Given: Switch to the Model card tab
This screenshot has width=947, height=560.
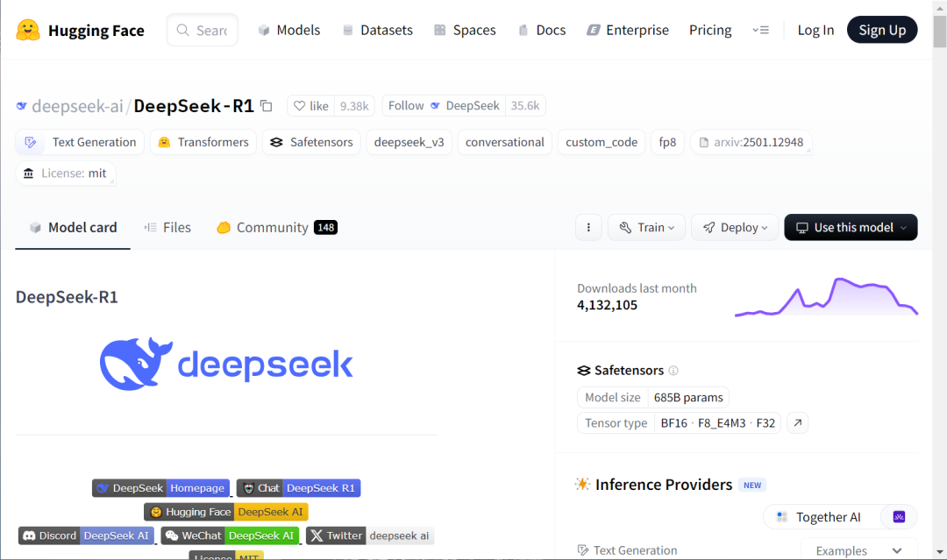Looking at the screenshot, I should point(73,228).
